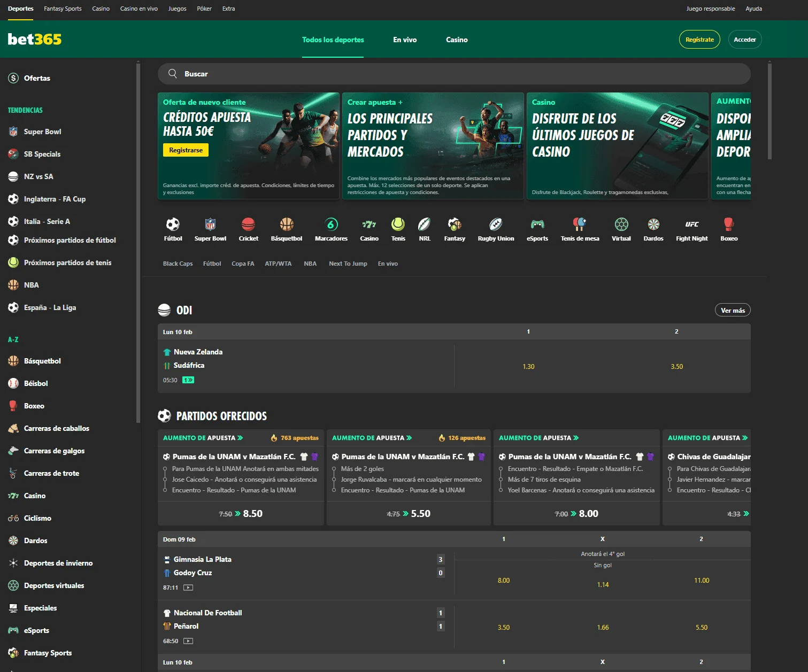808x672 pixels.
Task: Select draw odds 1.66 for Nacional match
Action: click(603, 628)
